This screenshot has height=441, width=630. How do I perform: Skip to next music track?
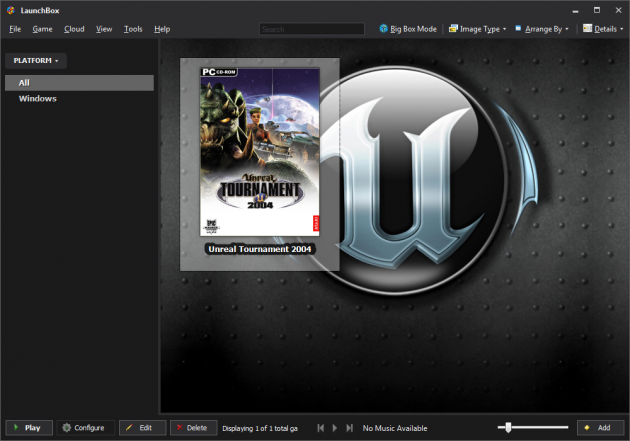tap(349, 427)
